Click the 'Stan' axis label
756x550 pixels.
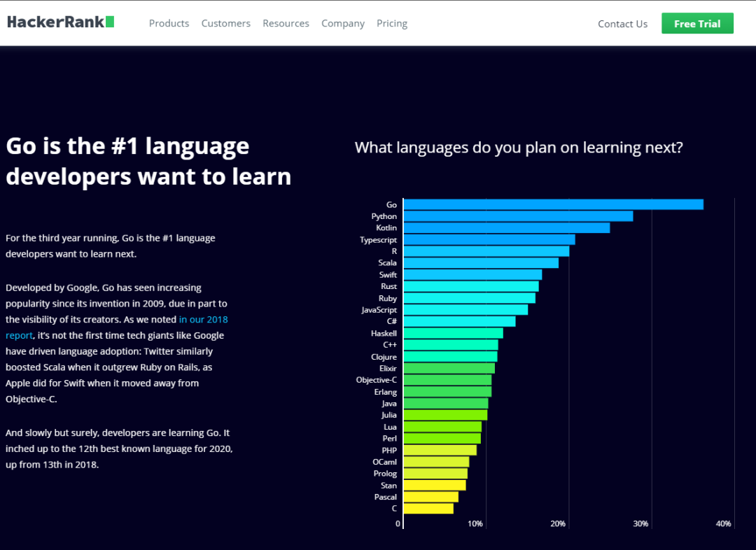(388, 486)
